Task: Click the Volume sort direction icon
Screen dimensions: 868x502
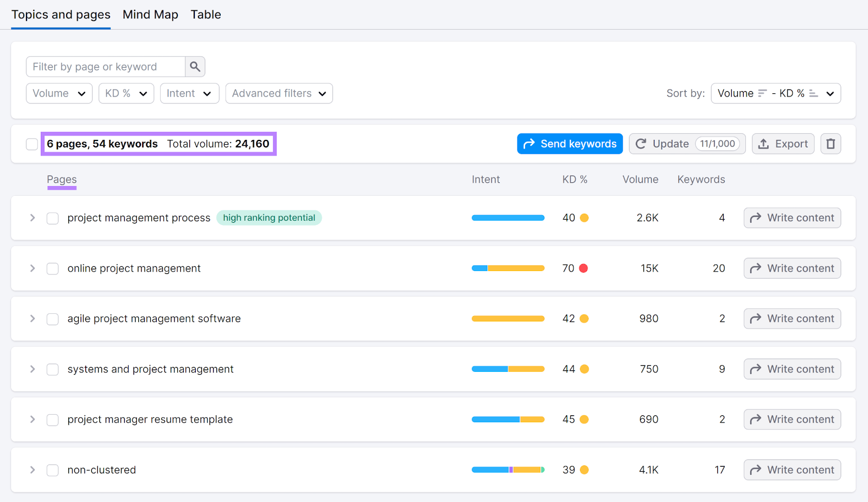Action: [763, 93]
